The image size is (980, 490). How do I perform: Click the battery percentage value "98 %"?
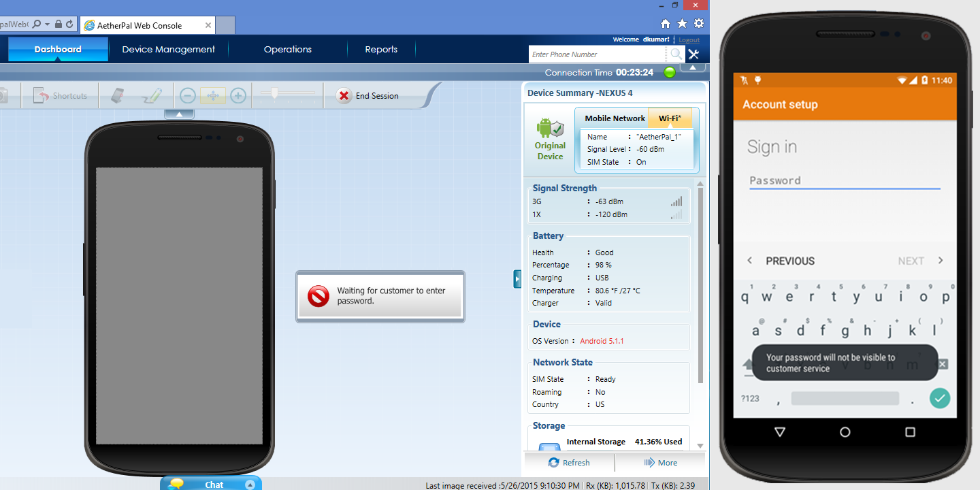604,265
